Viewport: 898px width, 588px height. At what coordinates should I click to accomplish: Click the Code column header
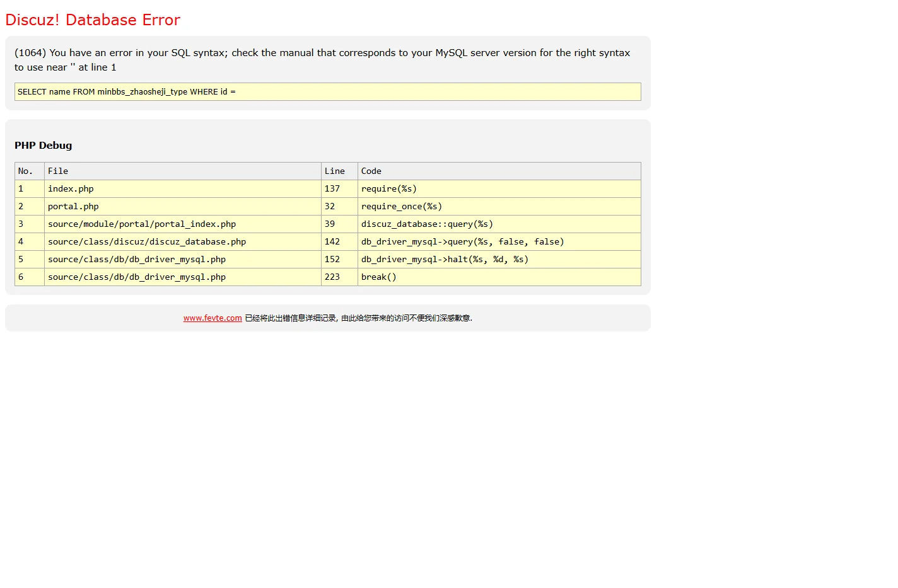coord(499,171)
